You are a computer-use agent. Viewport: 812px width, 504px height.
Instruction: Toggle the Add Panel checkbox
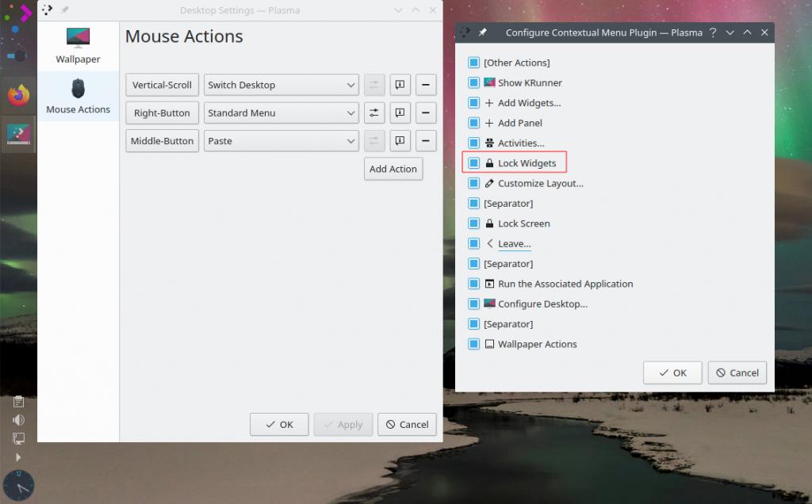pos(473,123)
